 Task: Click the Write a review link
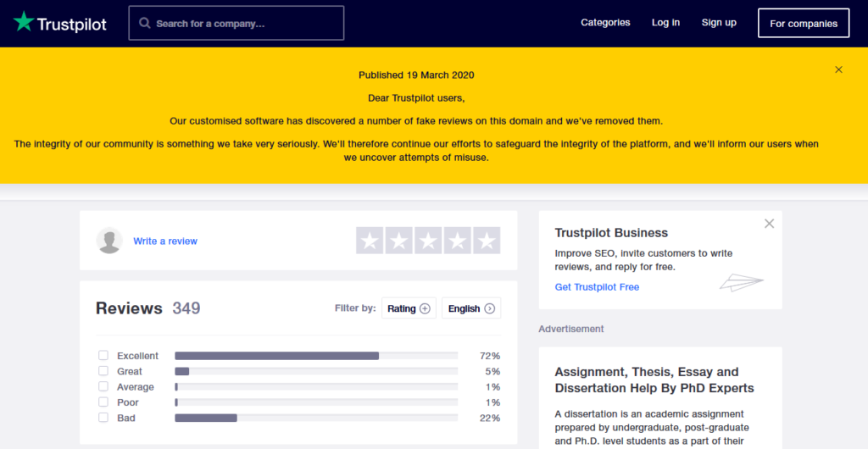(165, 241)
